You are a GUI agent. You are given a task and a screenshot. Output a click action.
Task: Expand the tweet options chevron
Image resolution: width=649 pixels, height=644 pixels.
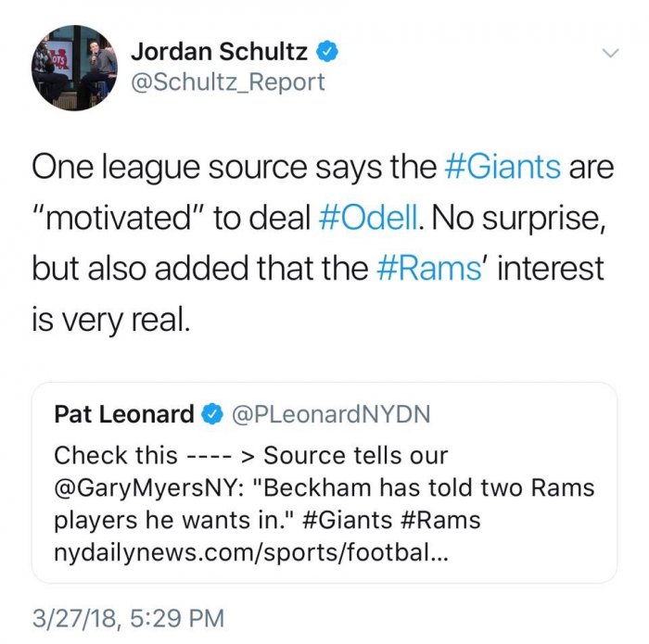[610, 54]
